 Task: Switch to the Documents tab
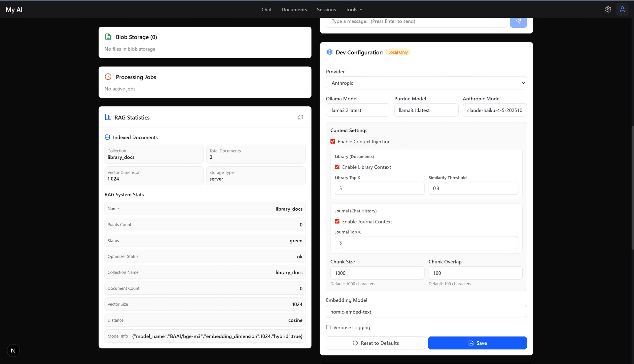pos(294,9)
